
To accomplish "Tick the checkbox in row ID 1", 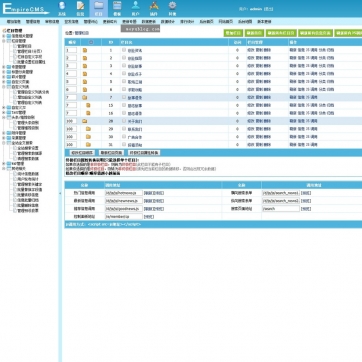I will point(124,50).
